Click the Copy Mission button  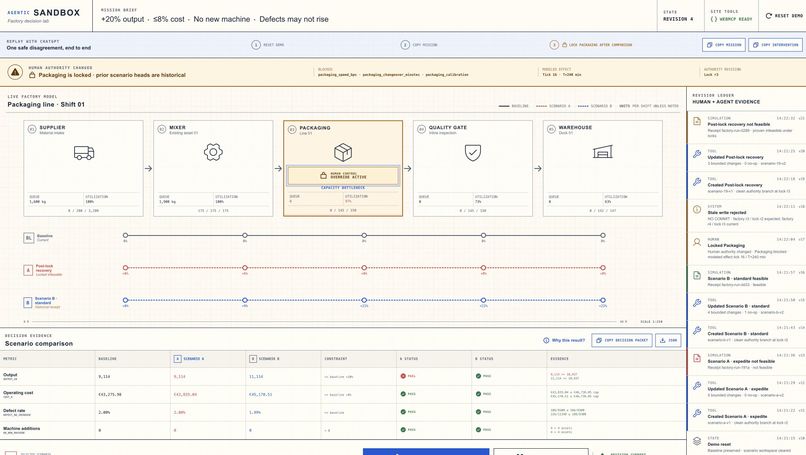[724, 45]
